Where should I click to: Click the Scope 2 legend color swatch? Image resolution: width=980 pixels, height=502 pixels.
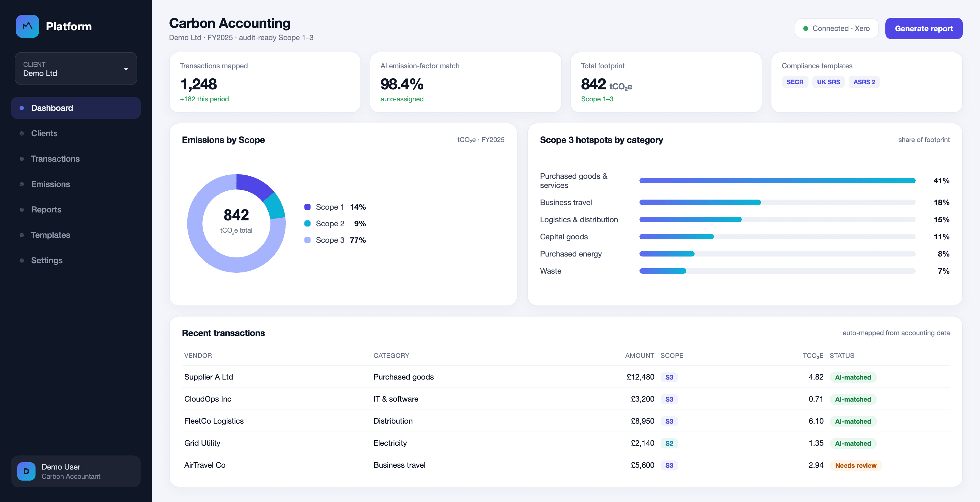(x=307, y=223)
